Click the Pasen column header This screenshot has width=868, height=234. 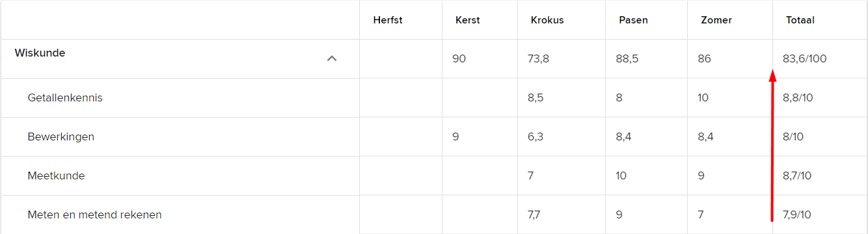[633, 20]
